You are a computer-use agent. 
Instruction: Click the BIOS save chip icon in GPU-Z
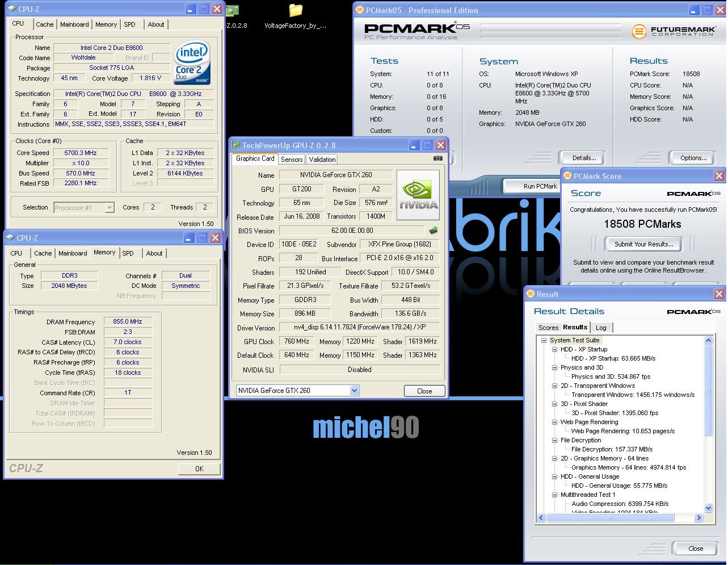[x=433, y=231]
